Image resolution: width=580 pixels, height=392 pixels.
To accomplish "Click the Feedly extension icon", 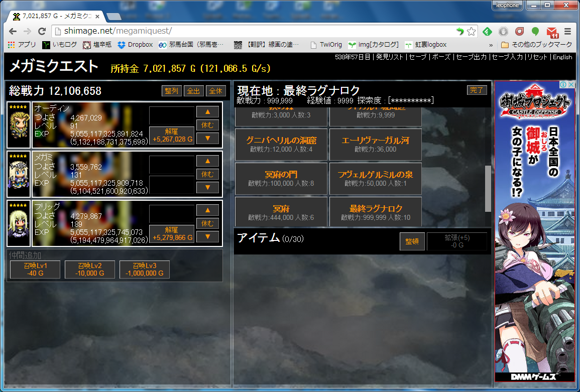I will tap(487, 31).
